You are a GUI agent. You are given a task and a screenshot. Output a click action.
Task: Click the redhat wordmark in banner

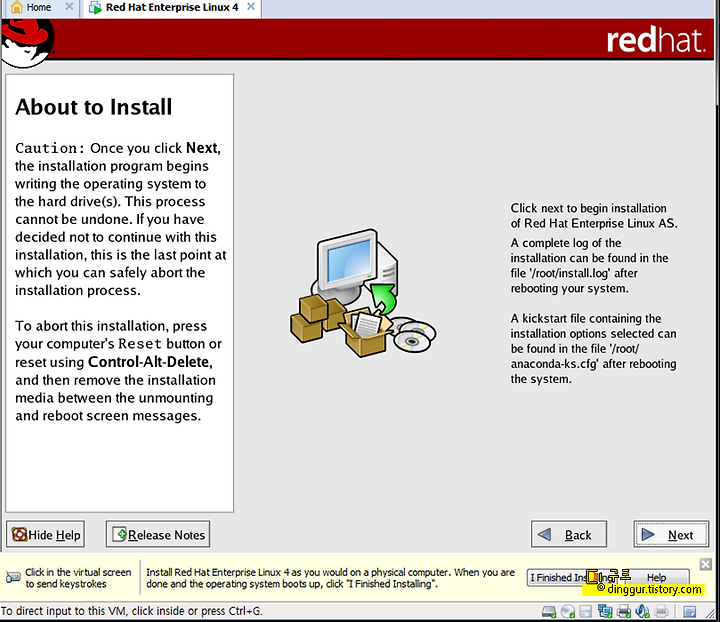click(656, 40)
